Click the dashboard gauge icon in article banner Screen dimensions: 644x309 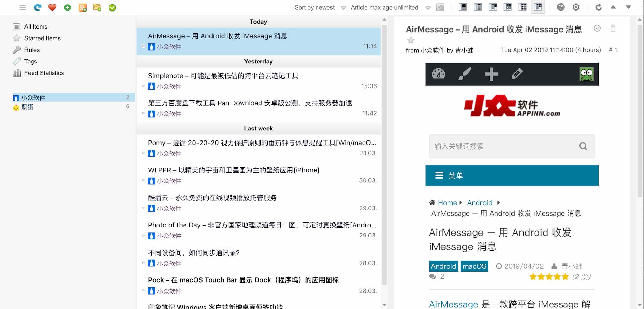pyautogui.click(x=438, y=74)
